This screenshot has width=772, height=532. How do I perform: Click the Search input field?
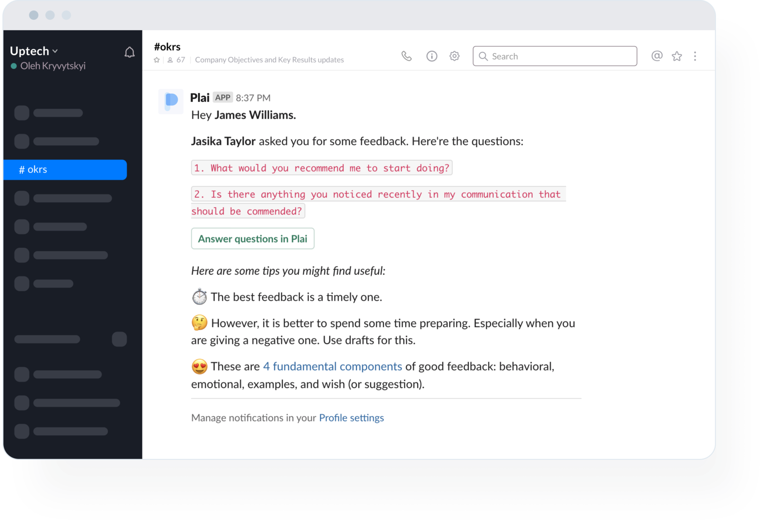pyautogui.click(x=555, y=56)
